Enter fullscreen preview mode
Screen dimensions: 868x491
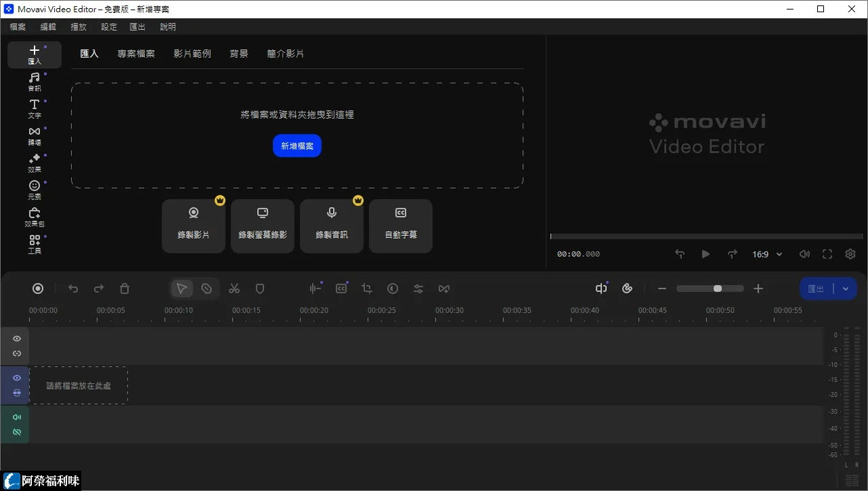pos(827,254)
